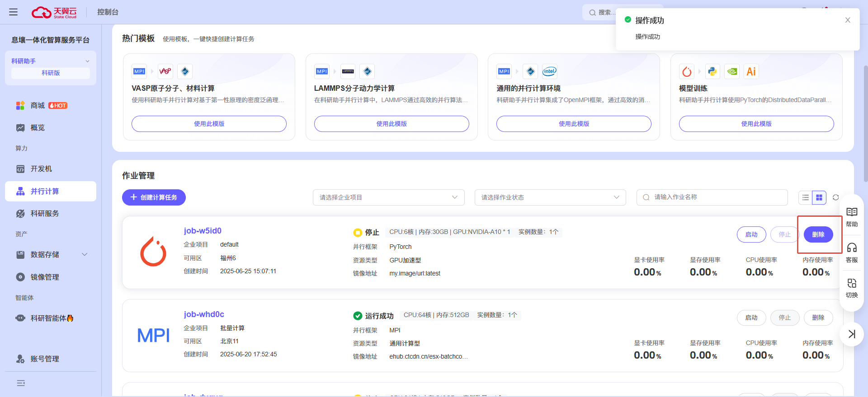
Task: Click the MPI icon in LAMMPS card
Action: pos(322,71)
